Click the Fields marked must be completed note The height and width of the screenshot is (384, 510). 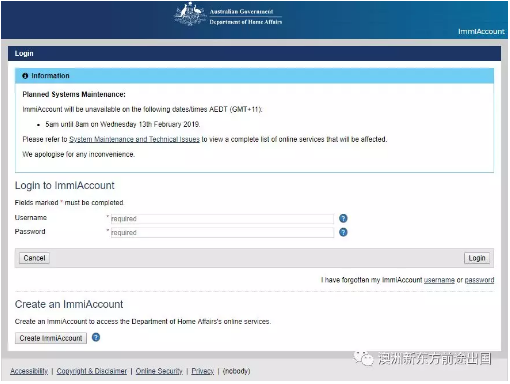pyautogui.click(x=69, y=203)
